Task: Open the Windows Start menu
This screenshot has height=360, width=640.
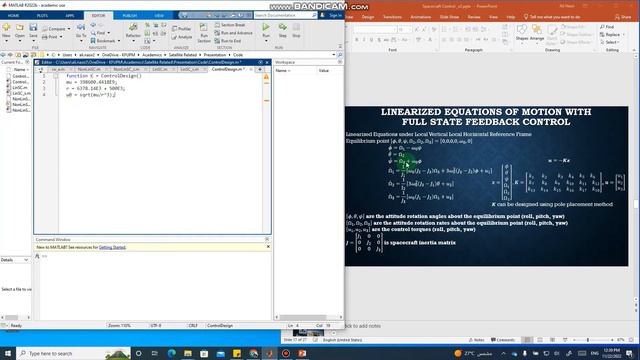Action: [8, 353]
